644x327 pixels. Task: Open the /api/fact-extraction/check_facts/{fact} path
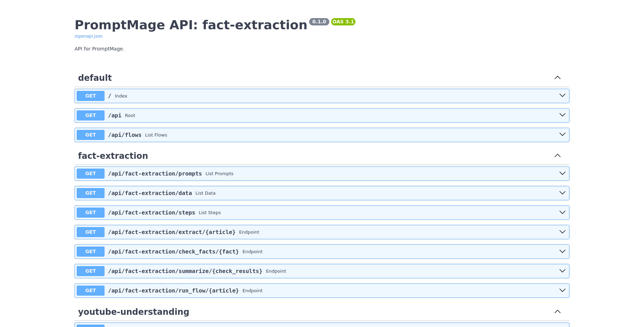(174, 251)
